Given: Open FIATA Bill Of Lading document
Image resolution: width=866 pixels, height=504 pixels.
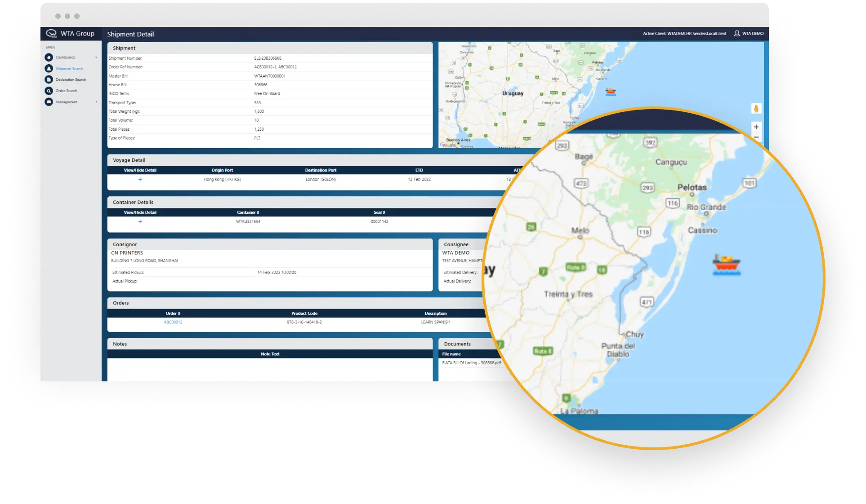Looking at the screenshot, I should click(x=471, y=363).
